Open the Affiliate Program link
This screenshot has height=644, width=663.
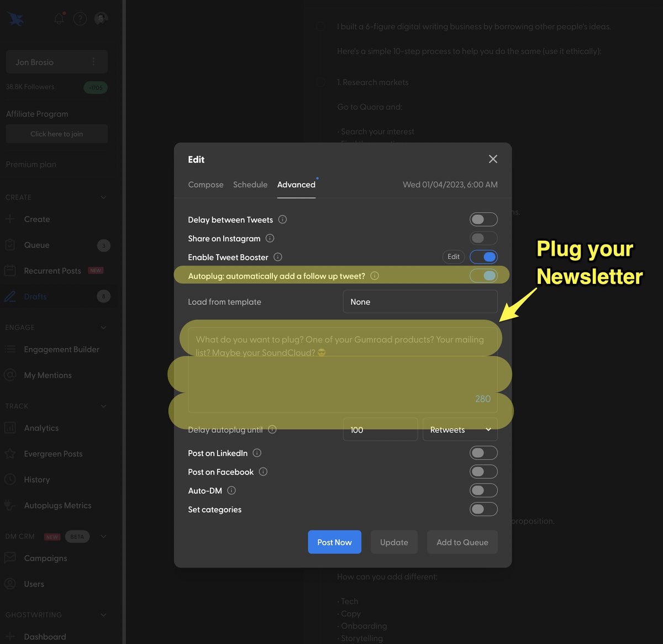(x=37, y=114)
